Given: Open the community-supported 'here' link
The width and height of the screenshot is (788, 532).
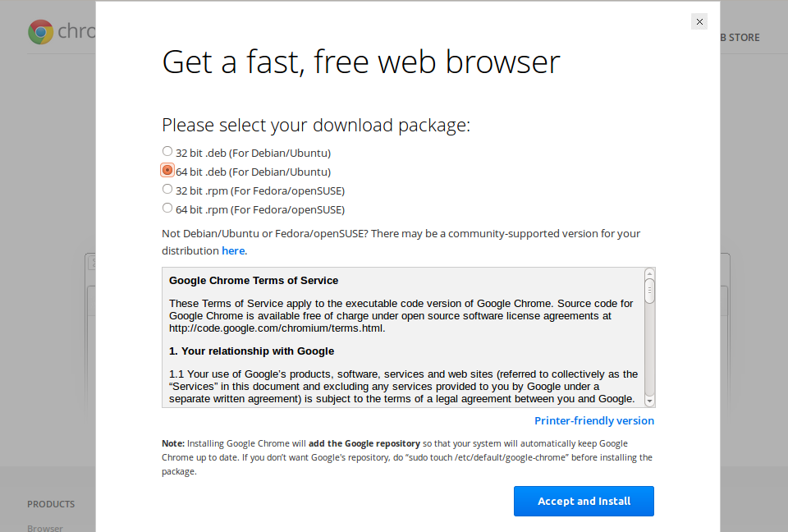Looking at the screenshot, I should tap(233, 250).
